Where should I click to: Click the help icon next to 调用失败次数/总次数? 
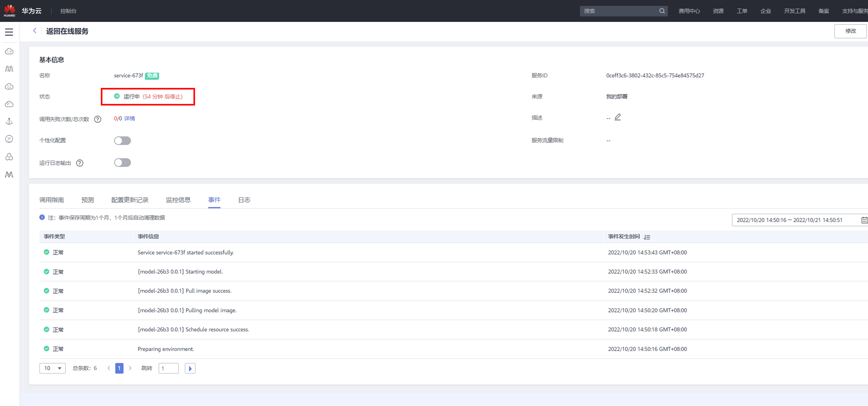click(x=98, y=119)
